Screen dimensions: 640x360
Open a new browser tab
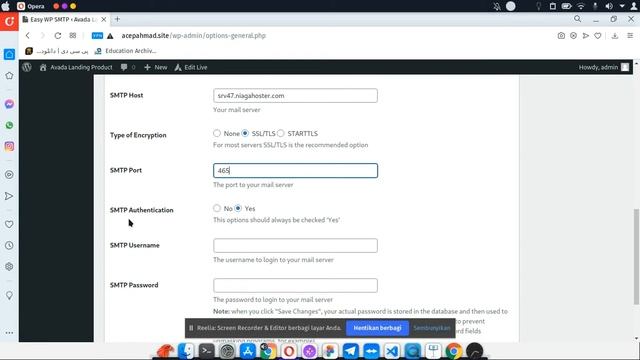coord(118,19)
